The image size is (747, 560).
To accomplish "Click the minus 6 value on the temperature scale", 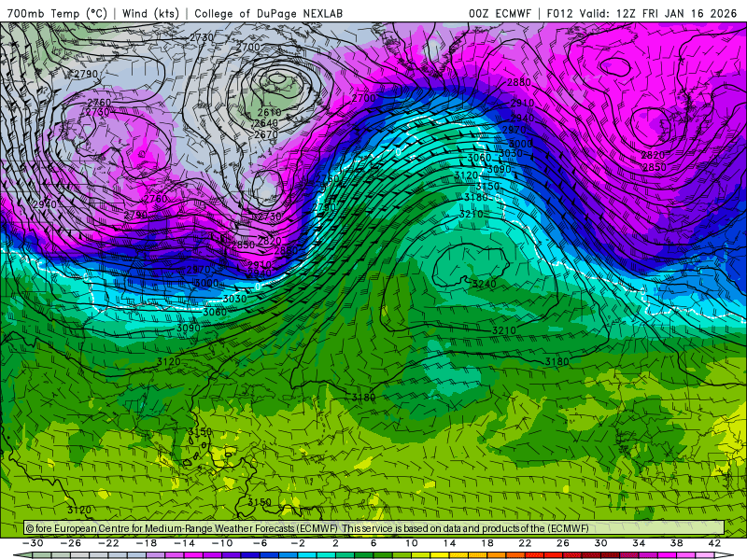I will [261, 543].
